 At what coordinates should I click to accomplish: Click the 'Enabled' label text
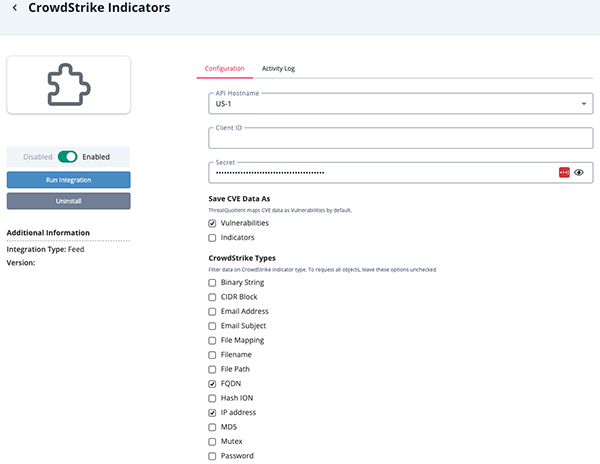[x=96, y=157]
